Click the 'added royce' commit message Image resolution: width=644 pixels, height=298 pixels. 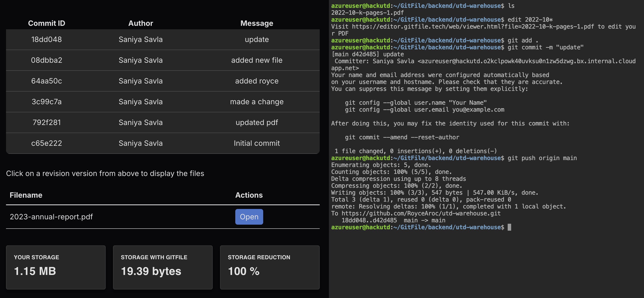256,81
